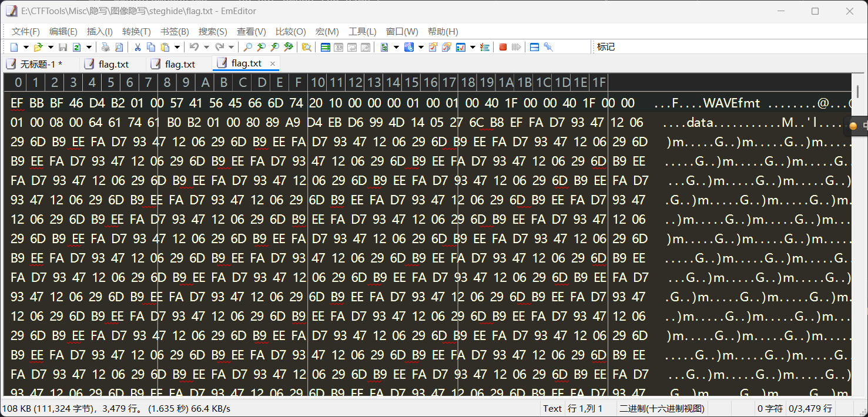Enable the No Wrap mode icon
Screen dimensions: 868x417
point(325,47)
